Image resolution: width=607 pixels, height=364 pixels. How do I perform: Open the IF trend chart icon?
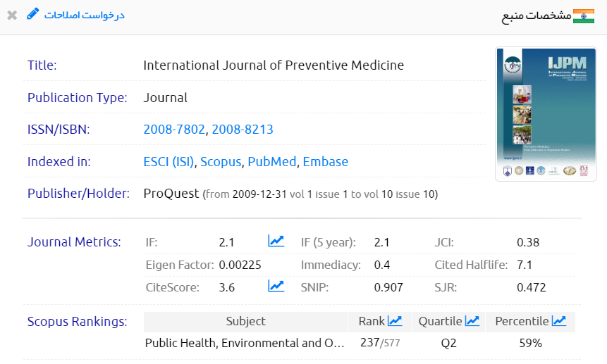[276, 241]
